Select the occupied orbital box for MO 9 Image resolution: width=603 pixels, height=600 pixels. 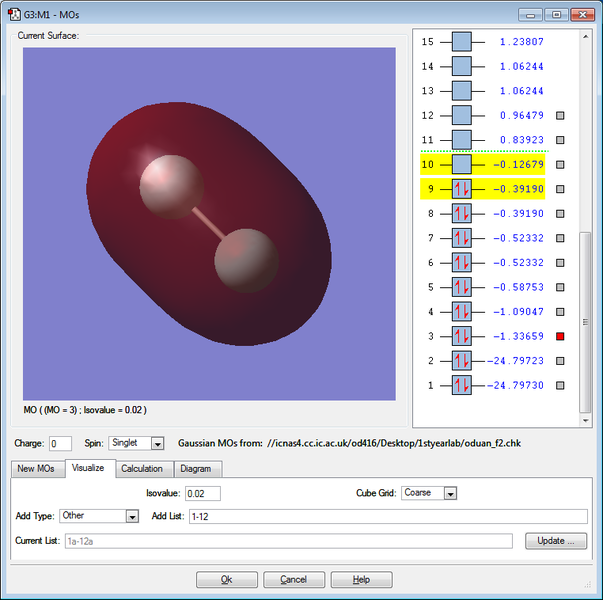pyautogui.click(x=461, y=189)
